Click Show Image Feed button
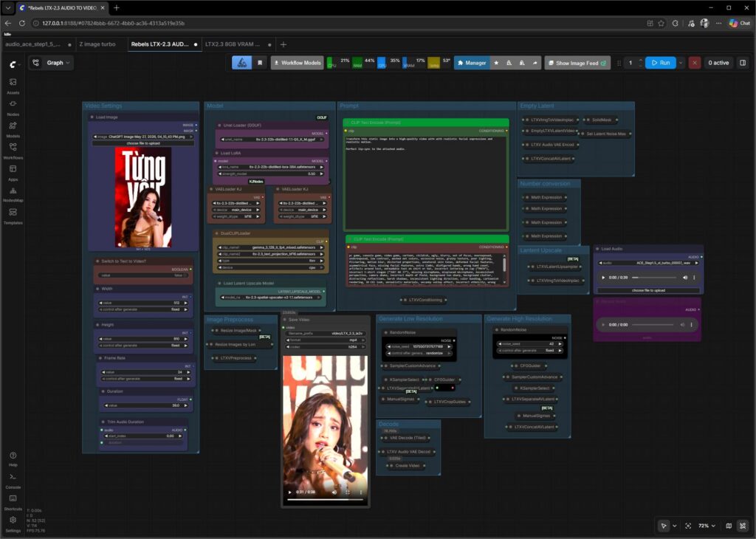Viewport: 756px width, 539px height. (x=577, y=63)
